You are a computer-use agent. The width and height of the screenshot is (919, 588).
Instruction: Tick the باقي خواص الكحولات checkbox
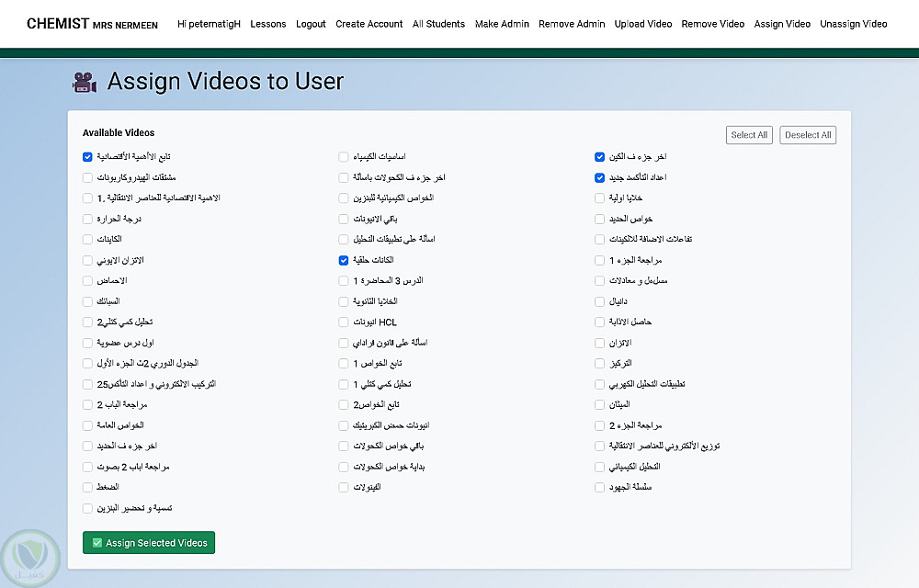click(x=344, y=447)
